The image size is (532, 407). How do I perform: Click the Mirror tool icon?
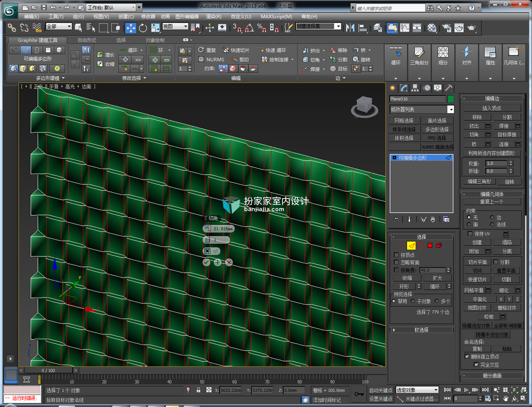click(350, 28)
